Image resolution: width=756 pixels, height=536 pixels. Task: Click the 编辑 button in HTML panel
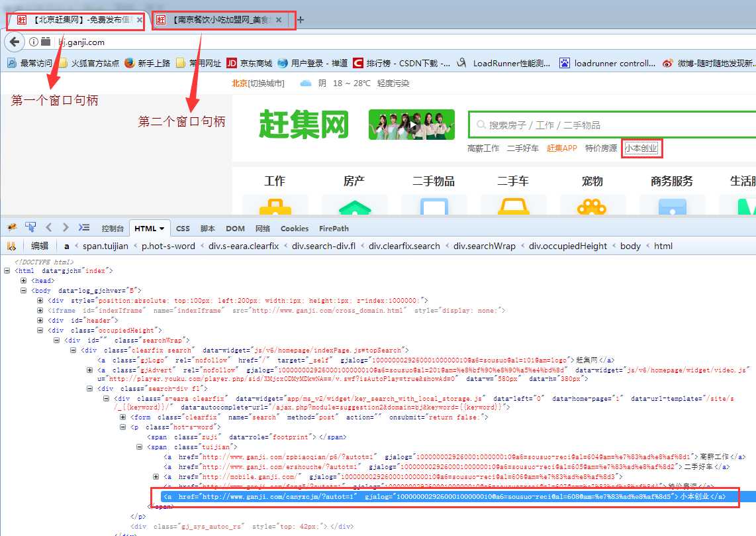[x=40, y=246]
